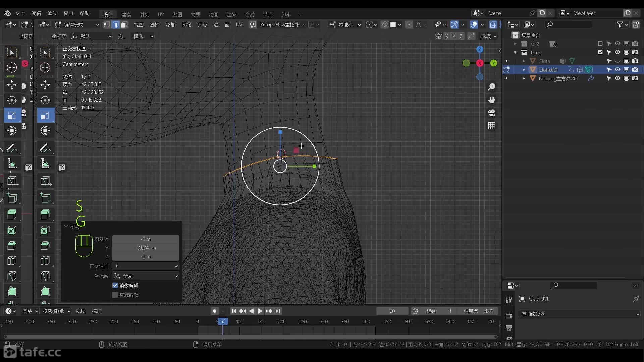Select the Loop Cut tool
The height and width of the screenshot is (362, 644).
coord(45,261)
